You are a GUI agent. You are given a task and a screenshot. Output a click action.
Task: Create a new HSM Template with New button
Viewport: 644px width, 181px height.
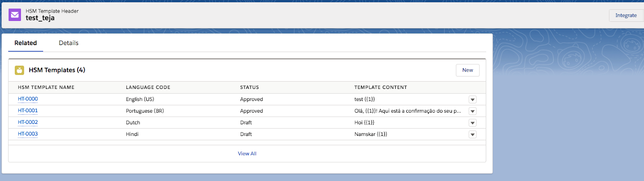tap(467, 70)
